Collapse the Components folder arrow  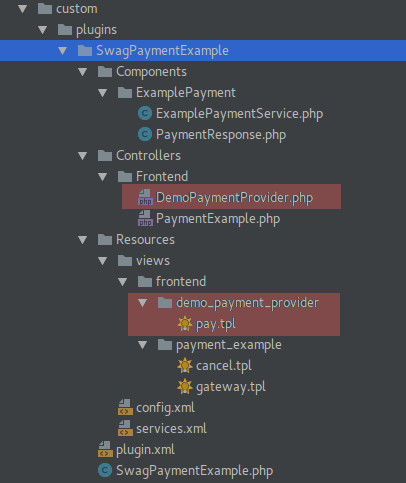83,72
